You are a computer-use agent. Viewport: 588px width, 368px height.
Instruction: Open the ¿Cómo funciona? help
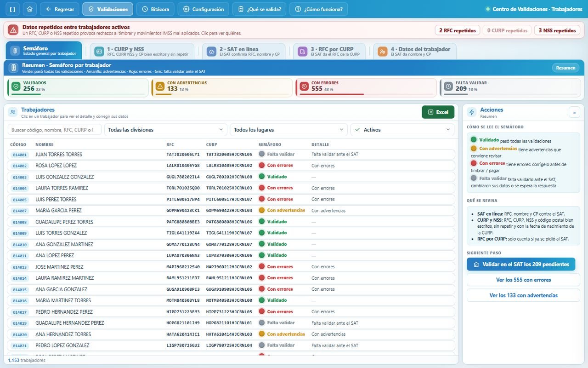319,9
